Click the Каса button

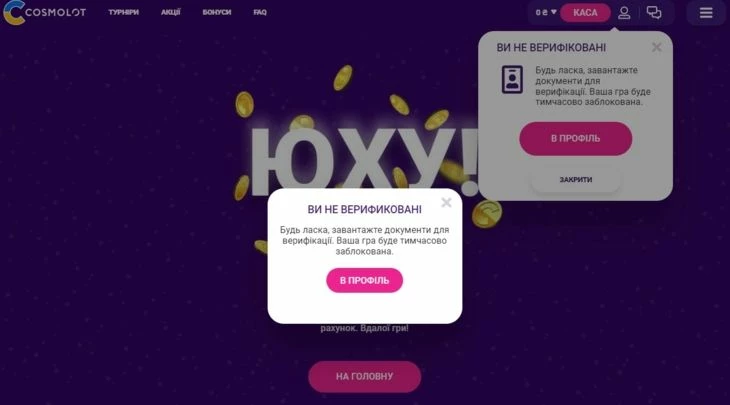coord(585,13)
